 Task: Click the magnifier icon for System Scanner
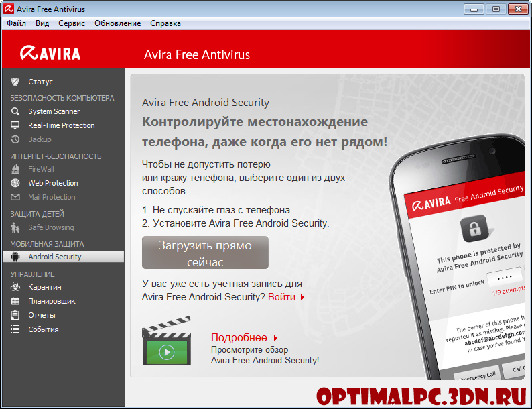15,111
